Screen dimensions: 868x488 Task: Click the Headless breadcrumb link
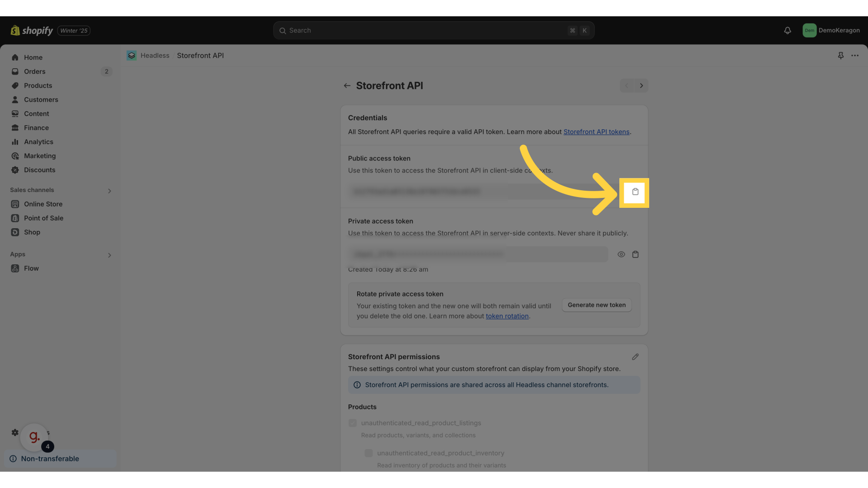tap(155, 56)
